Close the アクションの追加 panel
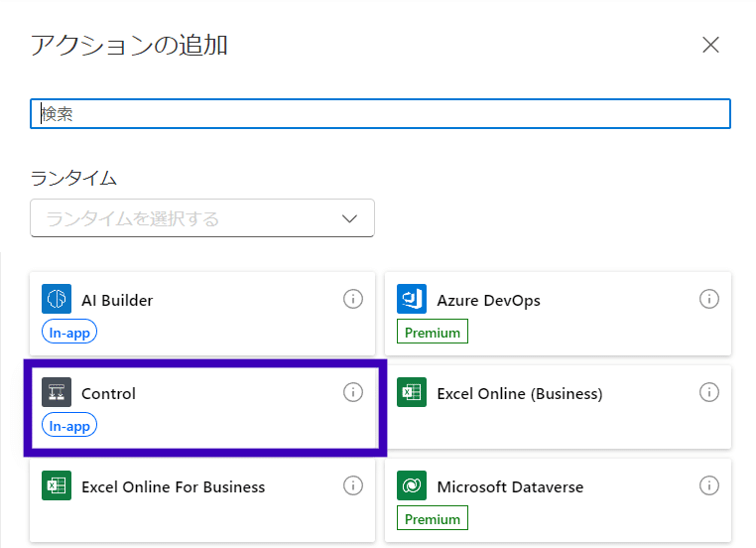 coord(710,45)
